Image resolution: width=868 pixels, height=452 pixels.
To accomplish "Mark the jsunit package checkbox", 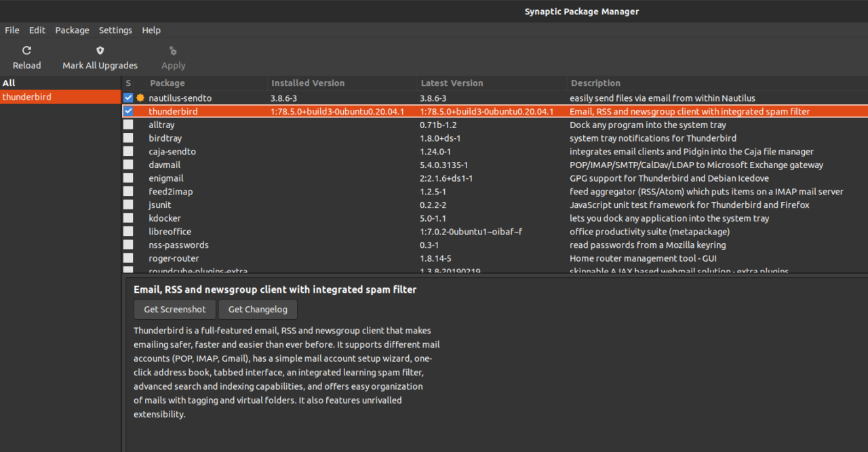I will [x=128, y=205].
